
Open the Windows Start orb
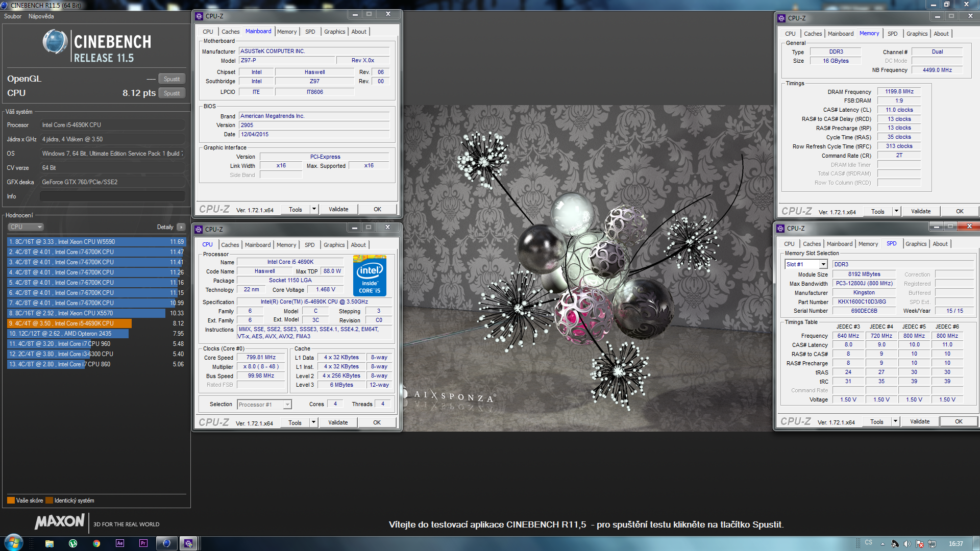(13, 543)
